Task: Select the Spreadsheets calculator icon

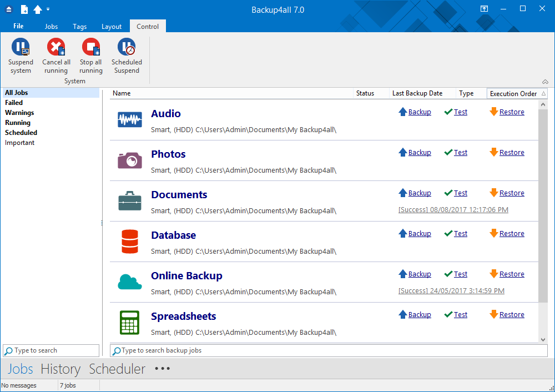Action: coord(130,323)
